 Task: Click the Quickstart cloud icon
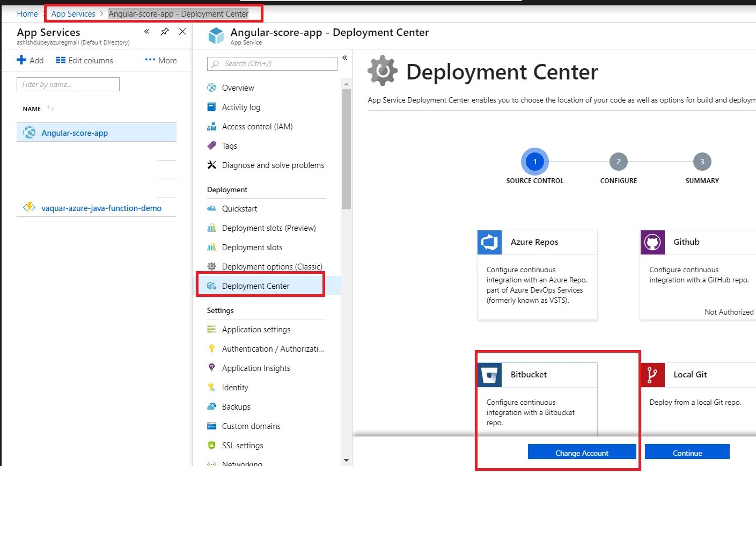pyautogui.click(x=212, y=208)
